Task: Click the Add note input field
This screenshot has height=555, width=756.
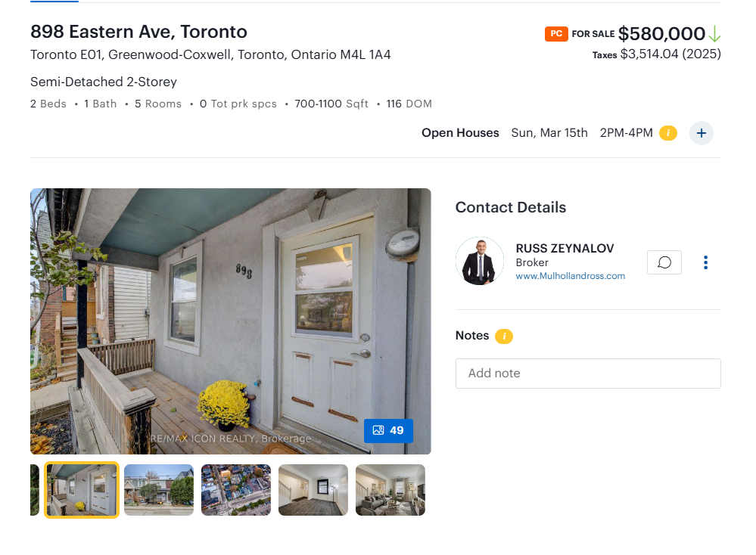Action: click(x=588, y=374)
